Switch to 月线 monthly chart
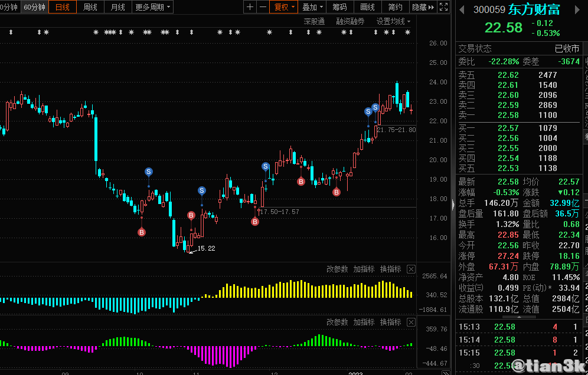The image size is (588, 375). pos(117,7)
